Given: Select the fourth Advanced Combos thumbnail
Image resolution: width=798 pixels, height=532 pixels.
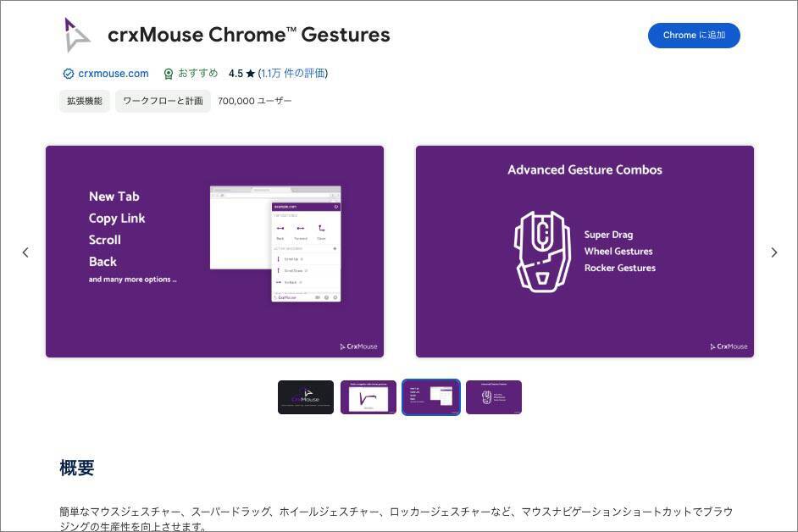Looking at the screenshot, I should [494, 397].
